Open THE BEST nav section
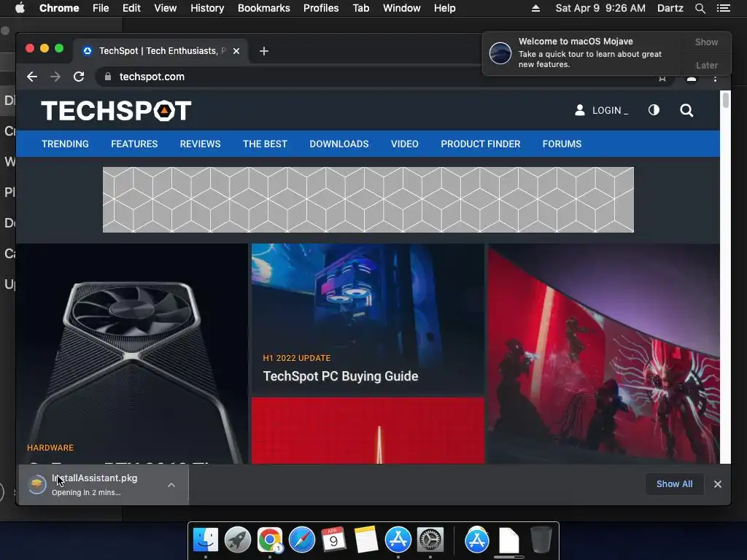The height and width of the screenshot is (560, 747). coord(265,144)
